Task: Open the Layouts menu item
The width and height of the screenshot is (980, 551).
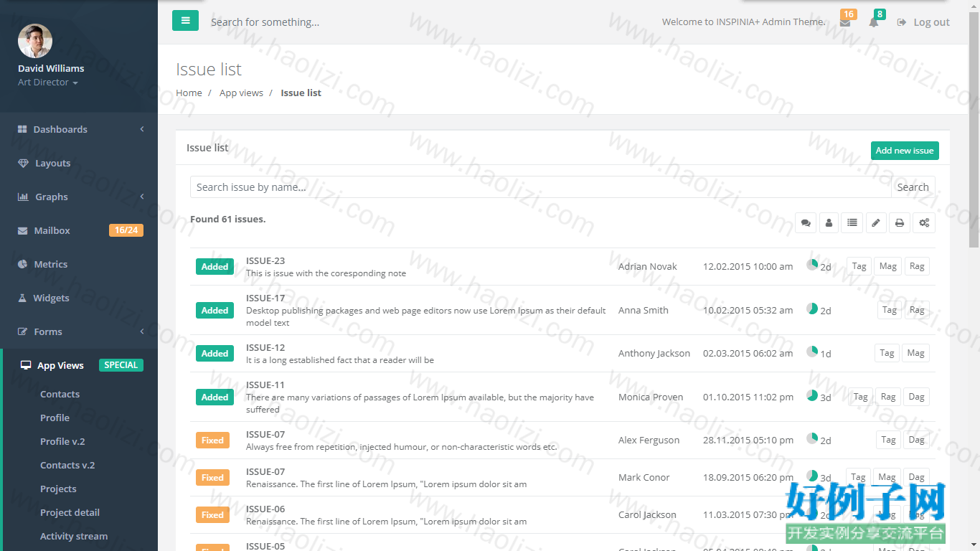Action: 79,163
